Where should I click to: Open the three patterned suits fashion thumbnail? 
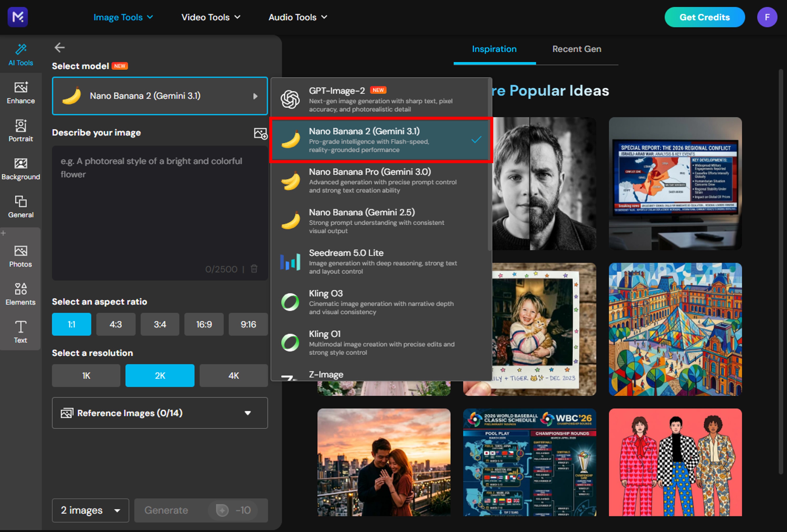pyautogui.click(x=675, y=462)
